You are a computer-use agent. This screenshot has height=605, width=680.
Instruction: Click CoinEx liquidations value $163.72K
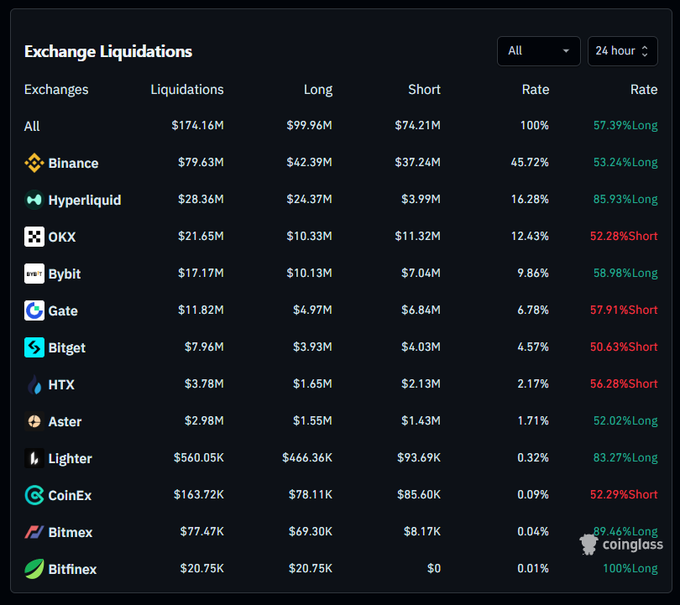coord(199,494)
